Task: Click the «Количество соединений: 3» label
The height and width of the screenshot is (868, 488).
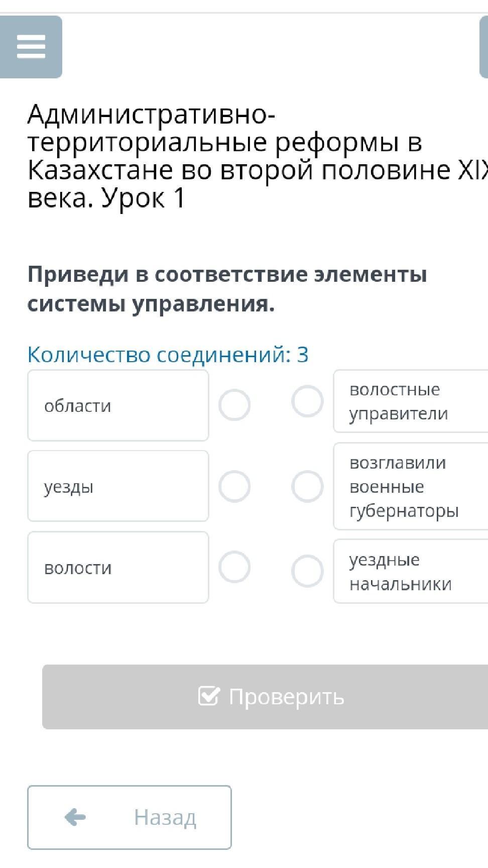Action: [168, 355]
